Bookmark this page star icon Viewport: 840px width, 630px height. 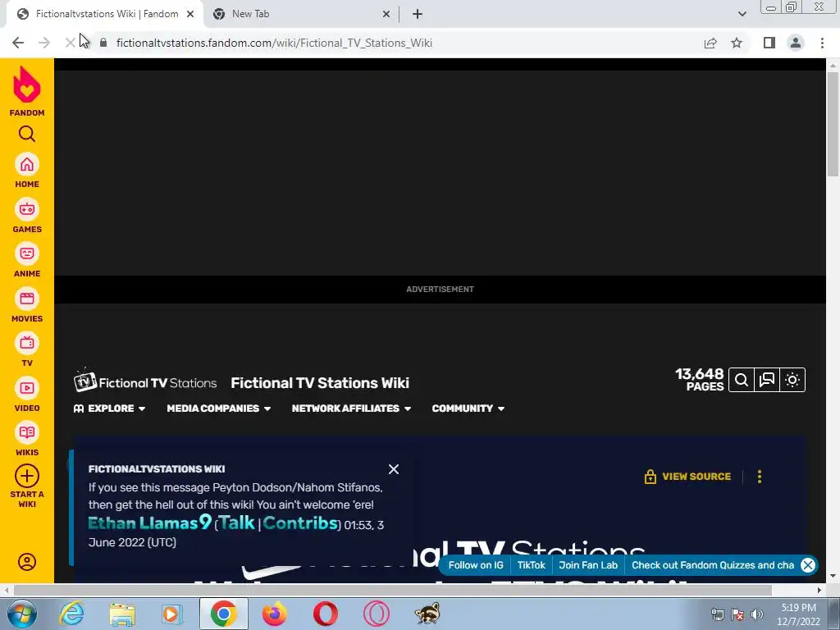tap(737, 43)
